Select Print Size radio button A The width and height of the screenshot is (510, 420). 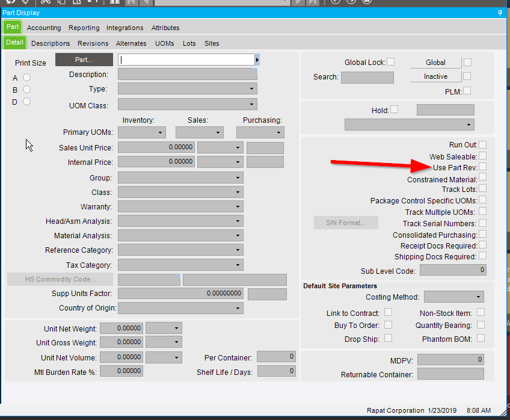click(x=26, y=78)
